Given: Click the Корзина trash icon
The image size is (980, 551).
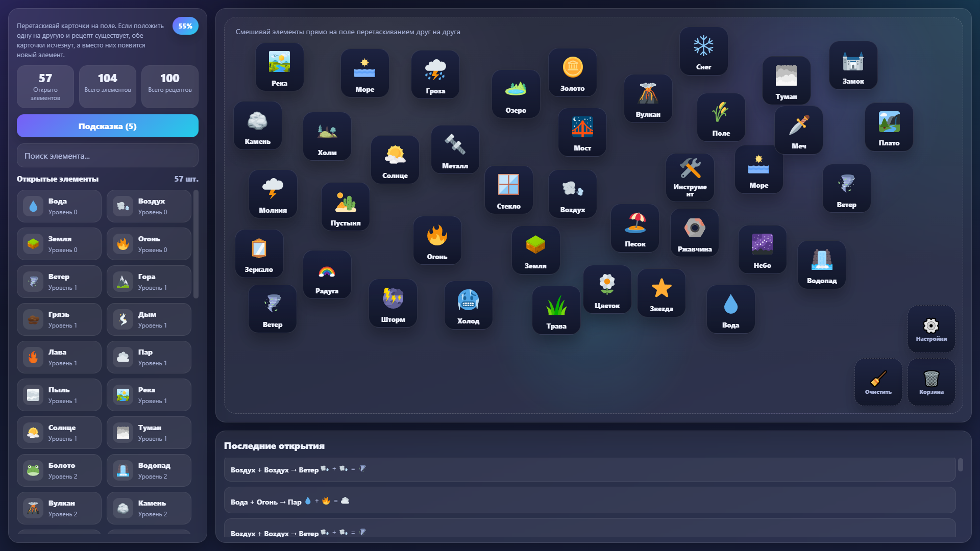Looking at the screenshot, I should 931,382.
